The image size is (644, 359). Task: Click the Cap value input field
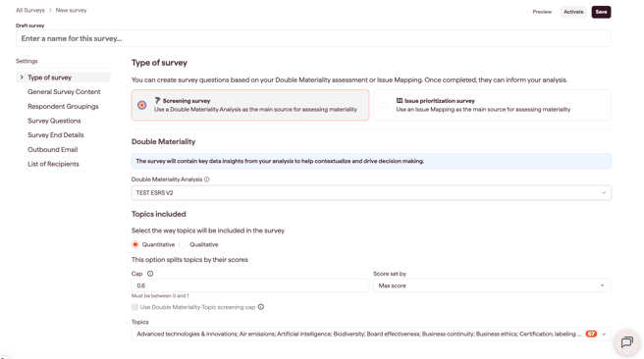[x=250, y=285]
